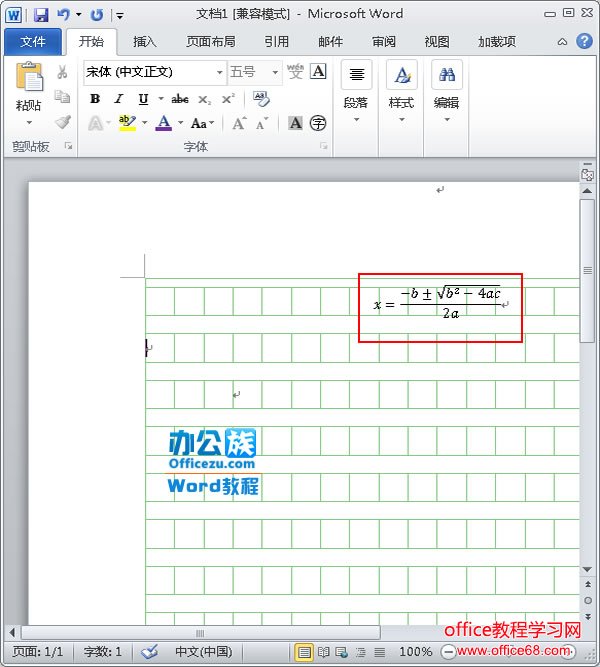The width and height of the screenshot is (600, 667).
Task: Open the 加载项 (Add-ins) tab
Action: coord(497,42)
